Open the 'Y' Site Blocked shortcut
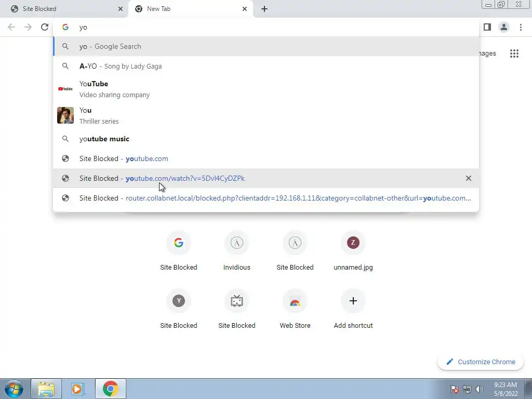Viewport: 532px width, 399px height. coord(179,309)
